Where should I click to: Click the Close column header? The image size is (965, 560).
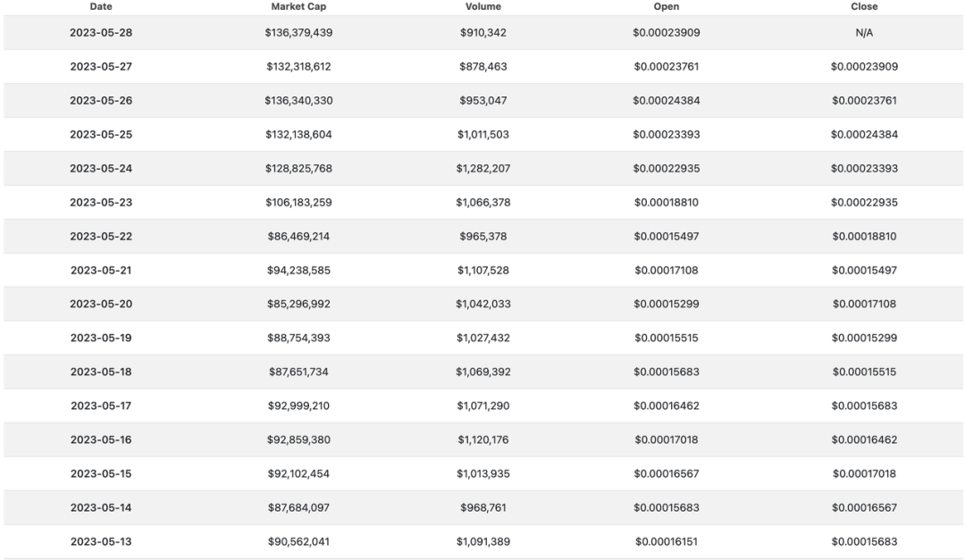[864, 7]
